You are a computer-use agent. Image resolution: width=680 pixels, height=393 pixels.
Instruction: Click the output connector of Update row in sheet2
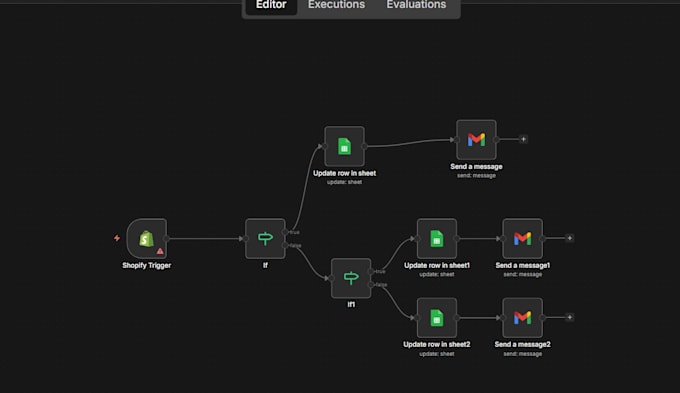click(457, 318)
